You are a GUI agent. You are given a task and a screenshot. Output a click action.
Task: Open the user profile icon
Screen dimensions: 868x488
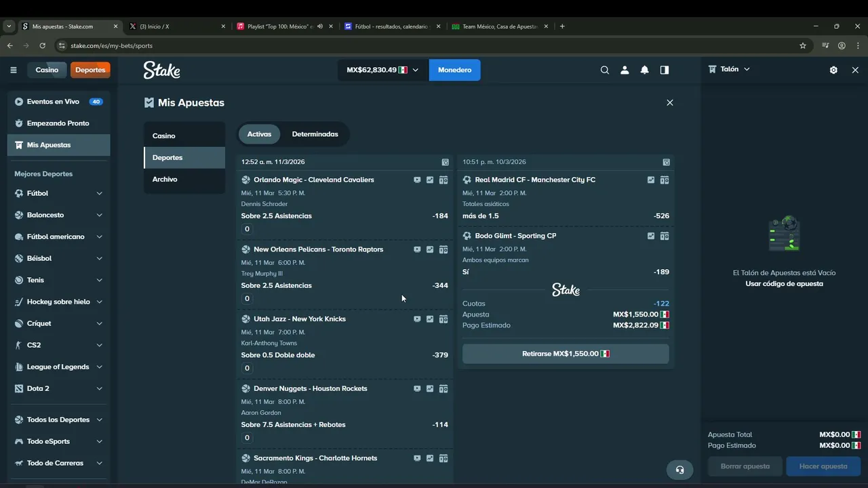tap(625, 70)
